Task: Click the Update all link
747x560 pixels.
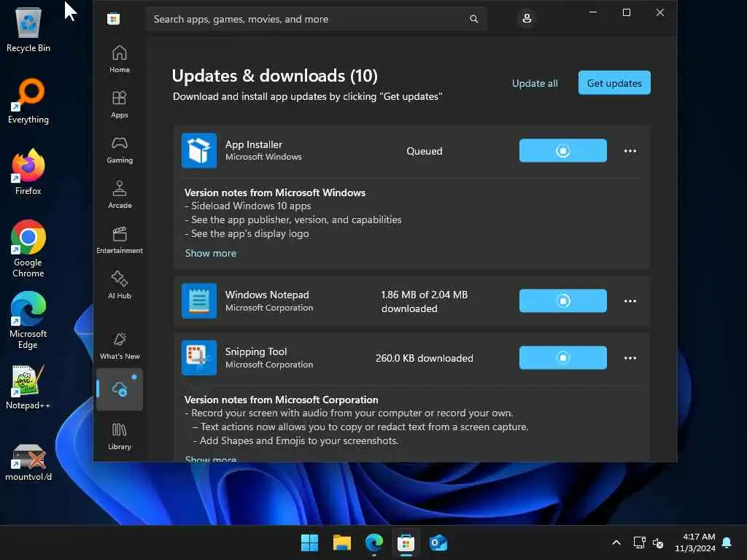Action: tap(535, 83)
